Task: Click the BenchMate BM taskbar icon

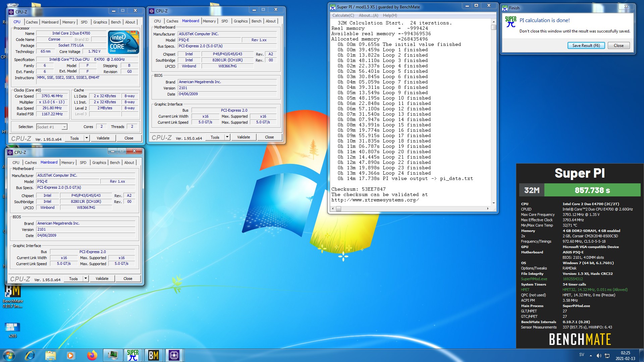Action: click(x=154, y=355)
